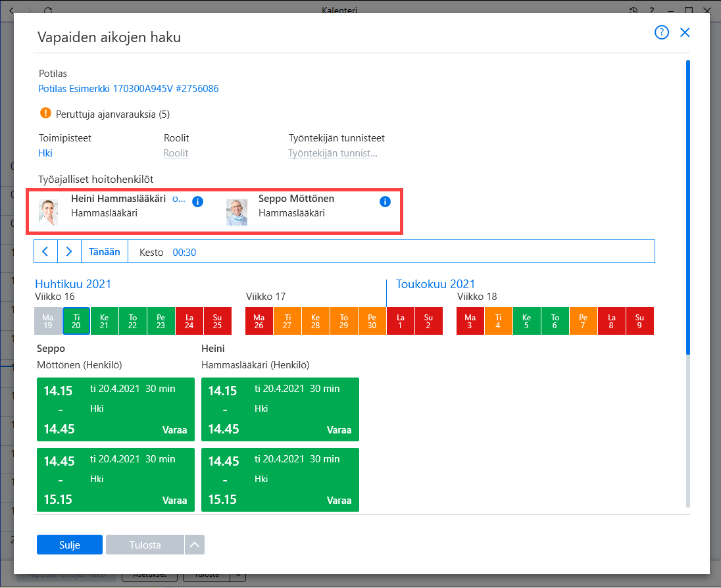This screenshot has height=588, width=721.
Task: Go to next week with right arrow
Action: (x=70, y=251)
